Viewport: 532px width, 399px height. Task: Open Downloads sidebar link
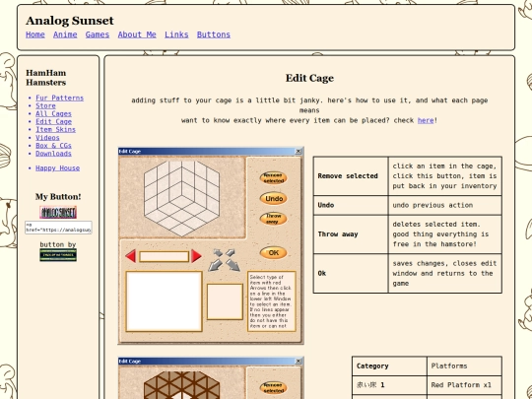click(53, 154)
